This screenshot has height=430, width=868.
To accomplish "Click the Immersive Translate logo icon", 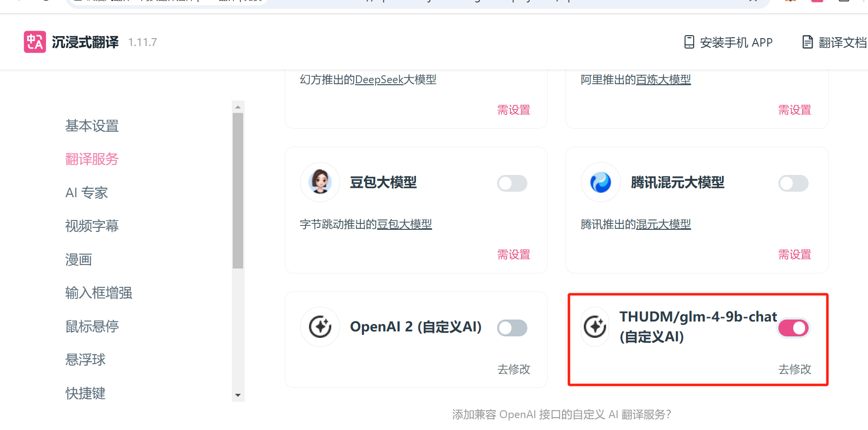I will (35, 42).
